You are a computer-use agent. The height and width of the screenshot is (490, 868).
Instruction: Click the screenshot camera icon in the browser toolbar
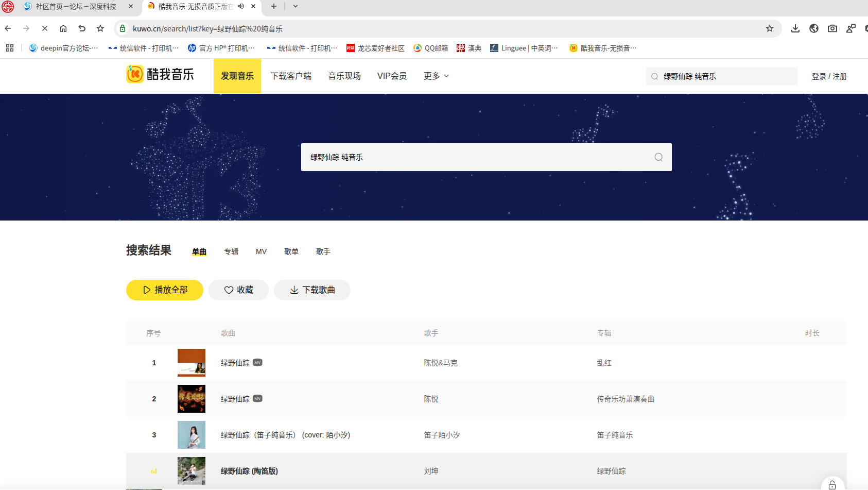[832, 29]
